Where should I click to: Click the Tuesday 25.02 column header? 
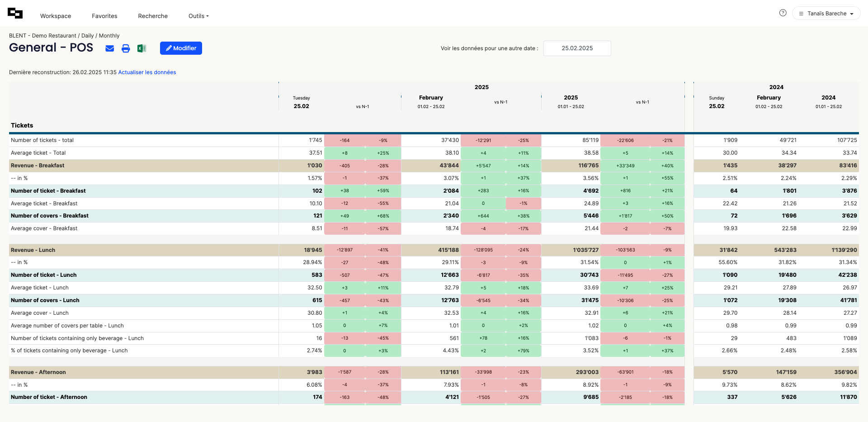point(302,103)
